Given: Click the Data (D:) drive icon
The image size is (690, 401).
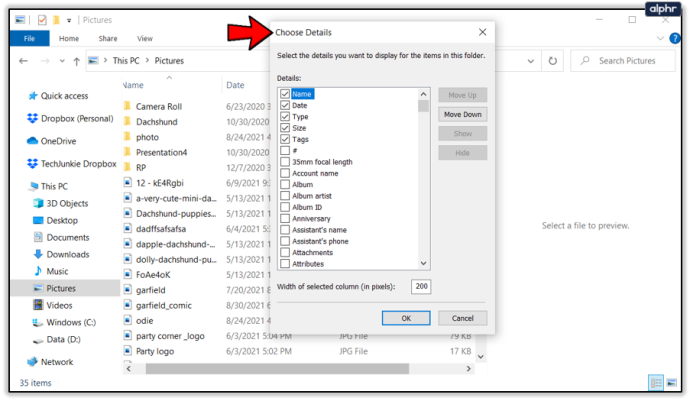Looking at the screenshot, I should 38,340.
